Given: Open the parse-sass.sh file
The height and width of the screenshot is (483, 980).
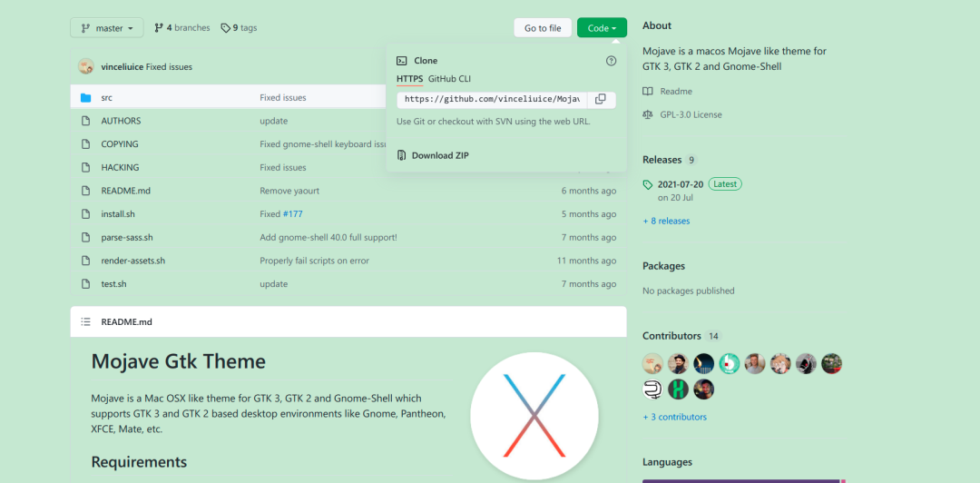Looking at the screenshot, I should [x=127, y=237].
